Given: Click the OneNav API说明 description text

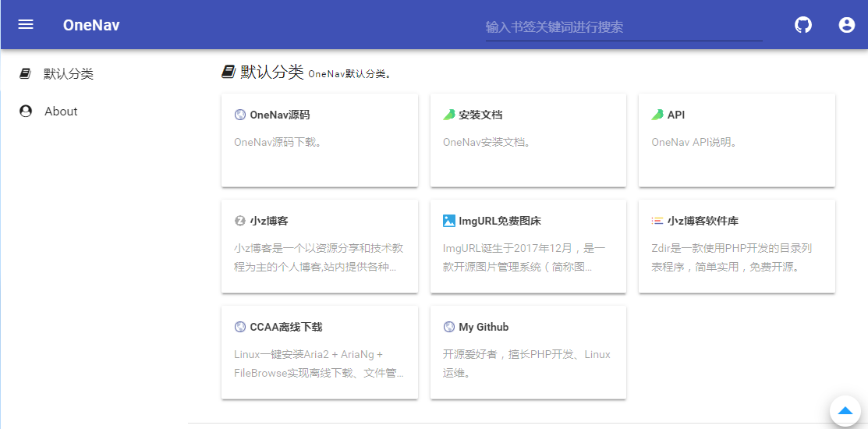Looking at the screenshot, I should pos(694,142).
